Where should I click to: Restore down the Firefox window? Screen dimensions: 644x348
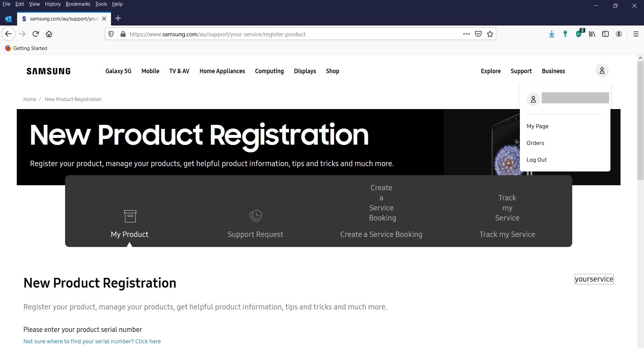click(x=615, y=6)
